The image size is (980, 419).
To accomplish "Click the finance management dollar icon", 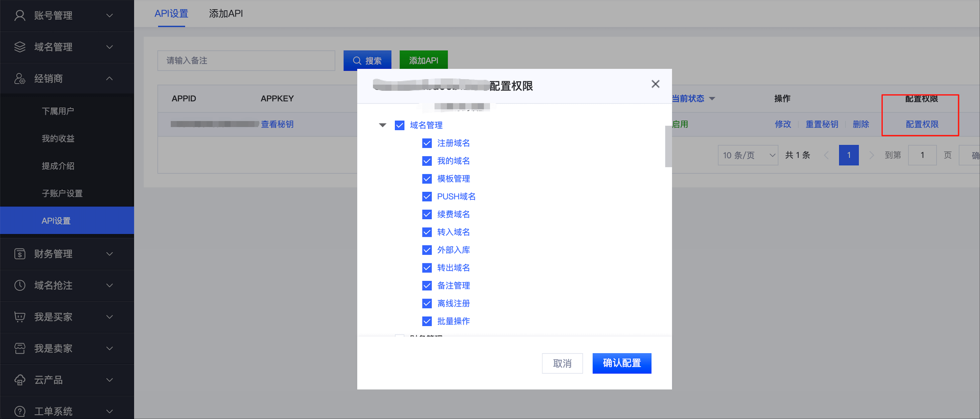I will coord(20,254).
